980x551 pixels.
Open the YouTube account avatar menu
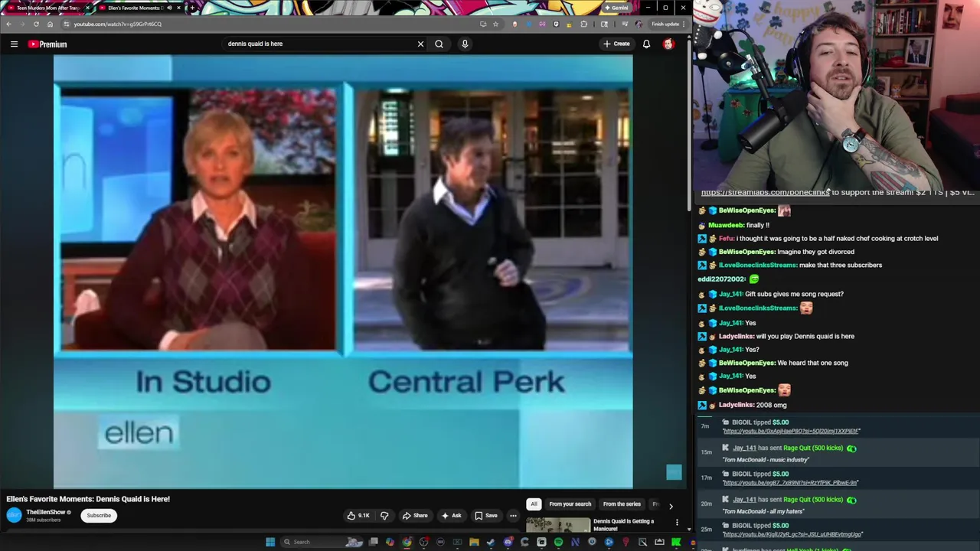point(668,44)
